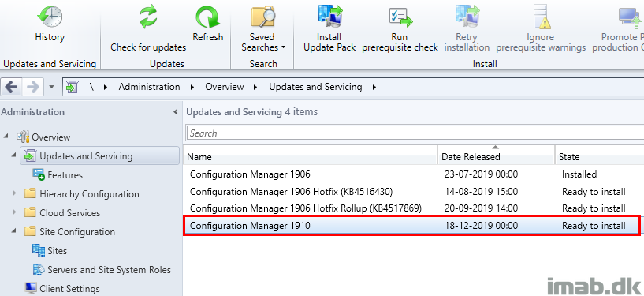The height and width of the screenshot is (296, 644).
Task: Open the History clock icon
Action: click(50, 17)
